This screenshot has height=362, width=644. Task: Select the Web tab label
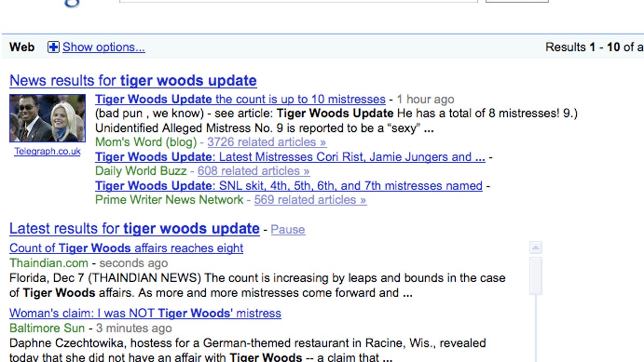(x=22, y=47)
